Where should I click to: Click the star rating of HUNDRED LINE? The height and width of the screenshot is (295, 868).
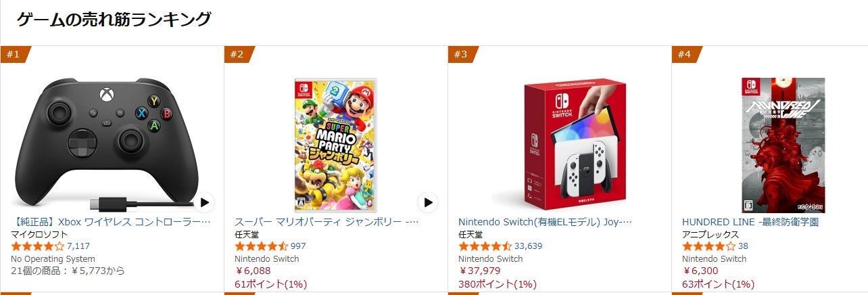coord(708,246)
